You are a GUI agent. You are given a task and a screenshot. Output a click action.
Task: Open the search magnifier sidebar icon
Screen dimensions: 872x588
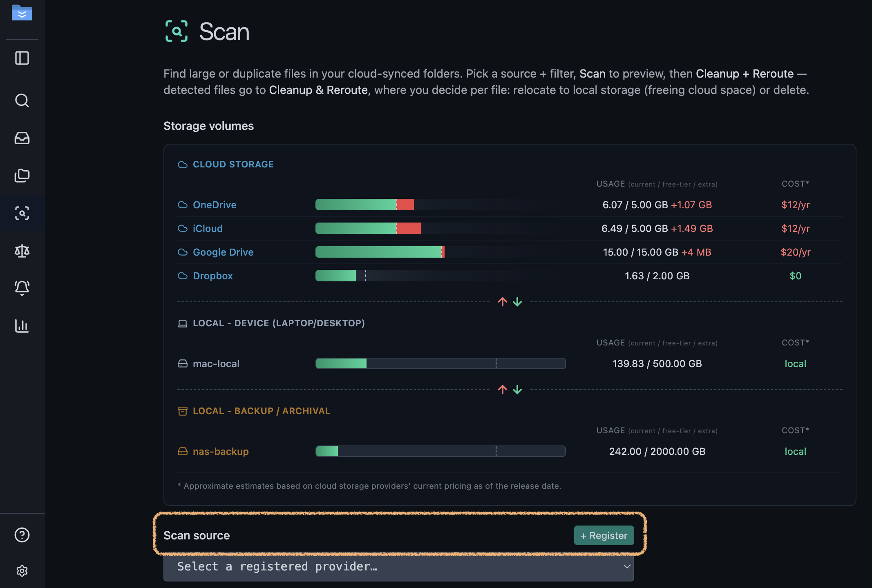click(x=22, y=100)
